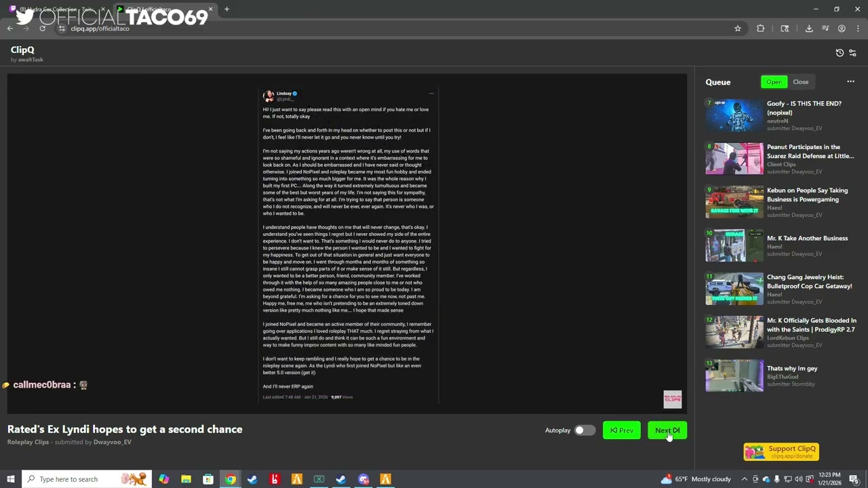Click the neutreN channel name in the queue

tap(778, 121)
